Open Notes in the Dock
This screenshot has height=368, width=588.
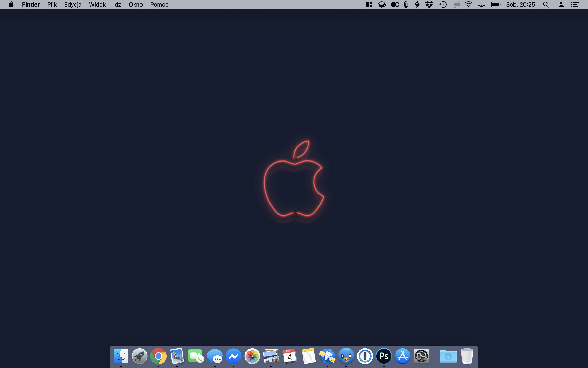[x=308, y=356]
